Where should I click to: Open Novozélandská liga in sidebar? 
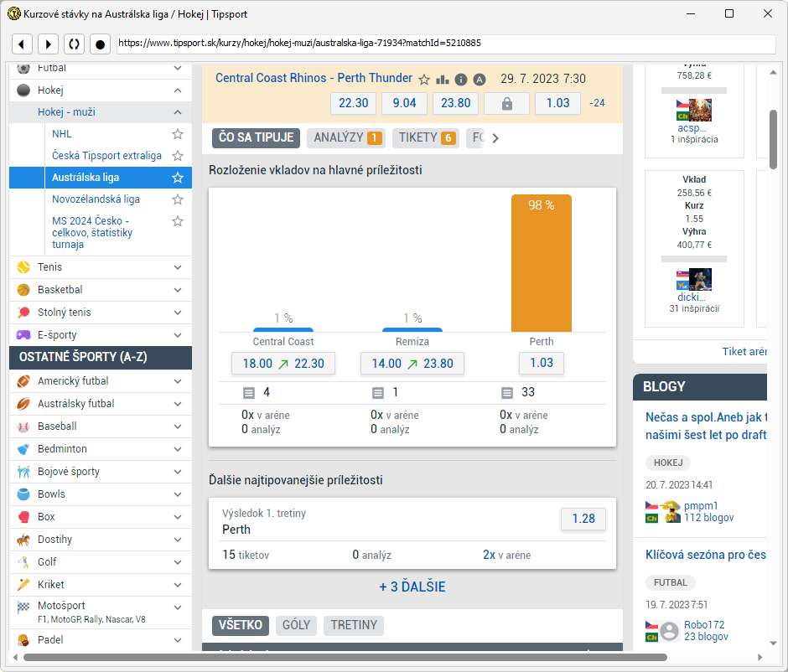tap(96, 199)
